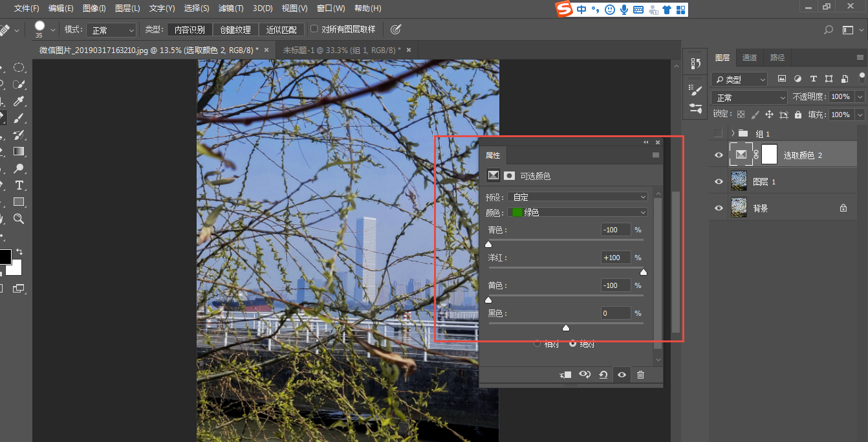This screenshot has height=442, width=868.
Task: Choose the Zoom magnifier tool
Action: 19,219
